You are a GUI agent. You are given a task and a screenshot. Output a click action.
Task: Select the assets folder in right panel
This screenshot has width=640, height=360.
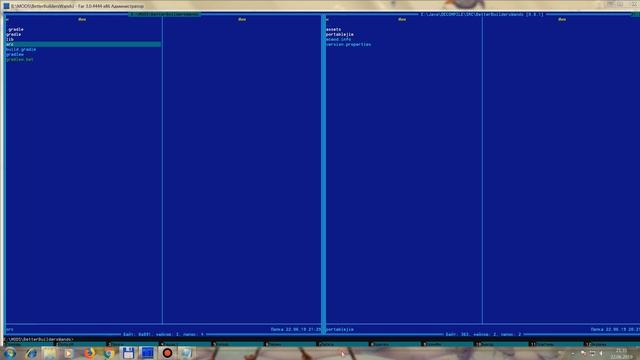pos(333,29)
